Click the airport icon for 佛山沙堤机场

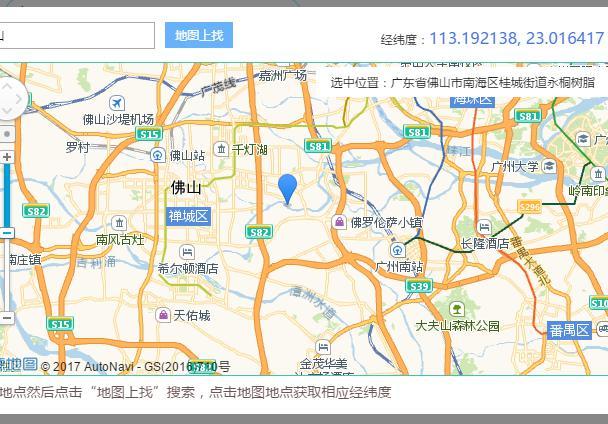(x=116, y=103)
